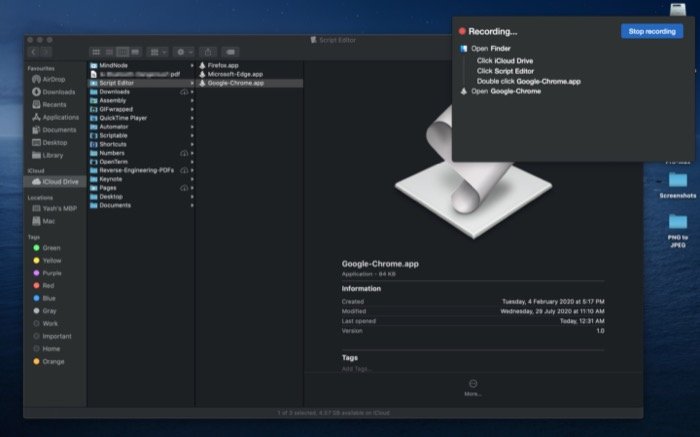Viewport: 700px width, 437px height.
Task: Filter by the Red tag
Action: click(x=44, y=285)
